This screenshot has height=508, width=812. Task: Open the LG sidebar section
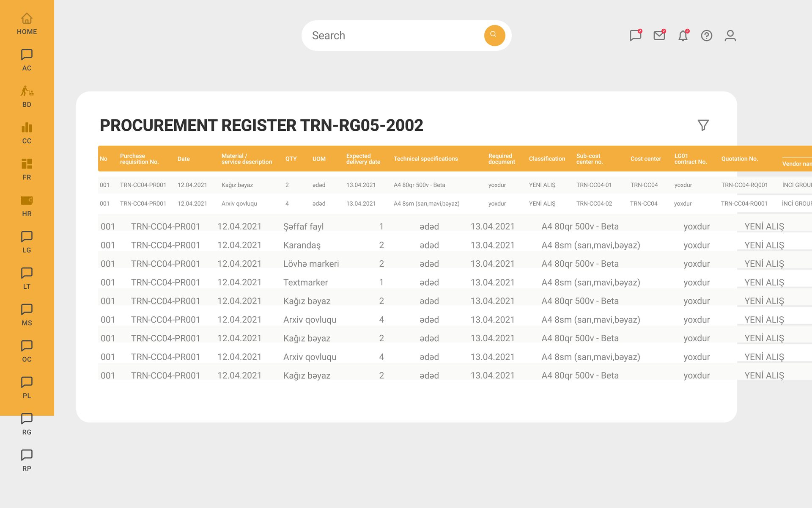point(27,242)
